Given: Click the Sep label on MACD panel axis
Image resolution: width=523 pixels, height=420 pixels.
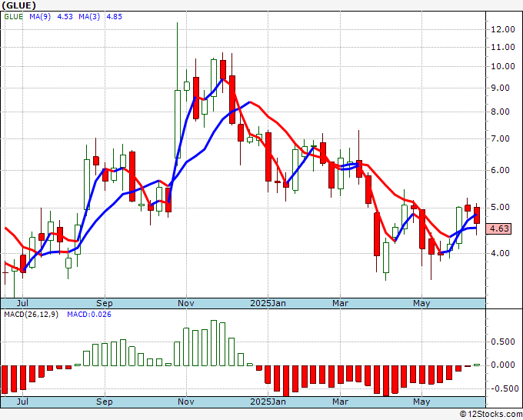Looking at the screenshot, I should pyautogui.click(x=105, y=402).
